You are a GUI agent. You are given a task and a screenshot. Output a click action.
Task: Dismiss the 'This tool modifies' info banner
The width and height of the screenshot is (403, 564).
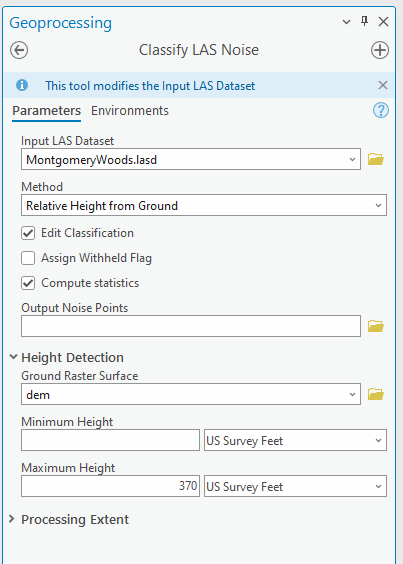click(x=383, y=85)
